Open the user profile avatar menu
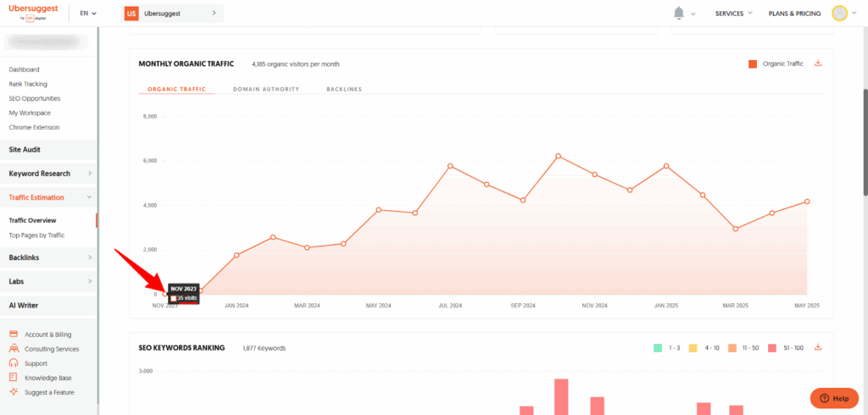The width and height of the screenshot is (868, 415). pyautogui.click(x=839, y=13)
